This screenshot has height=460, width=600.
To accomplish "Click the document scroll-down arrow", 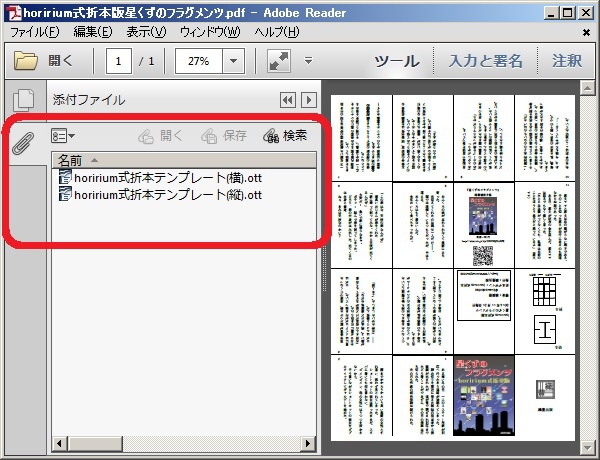I will point(587,447).
